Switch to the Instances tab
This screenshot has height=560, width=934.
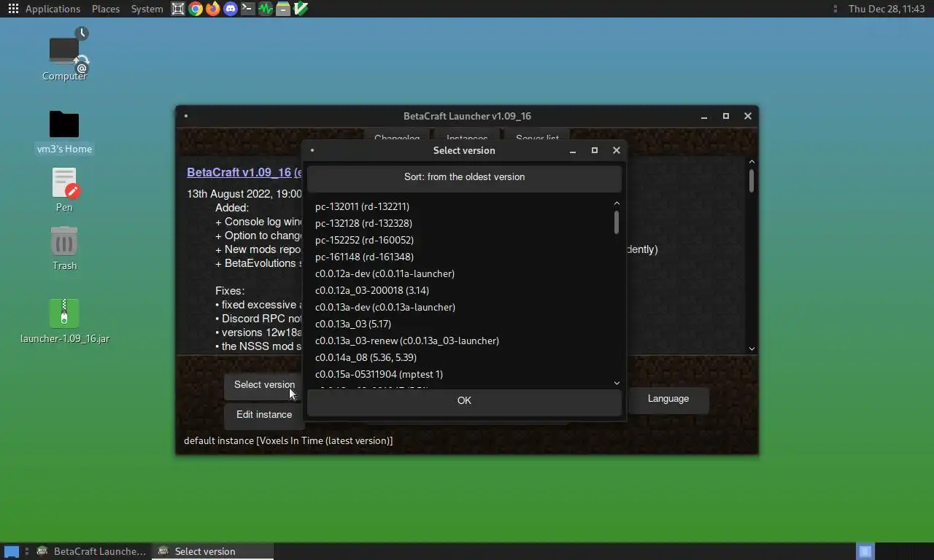467,136
